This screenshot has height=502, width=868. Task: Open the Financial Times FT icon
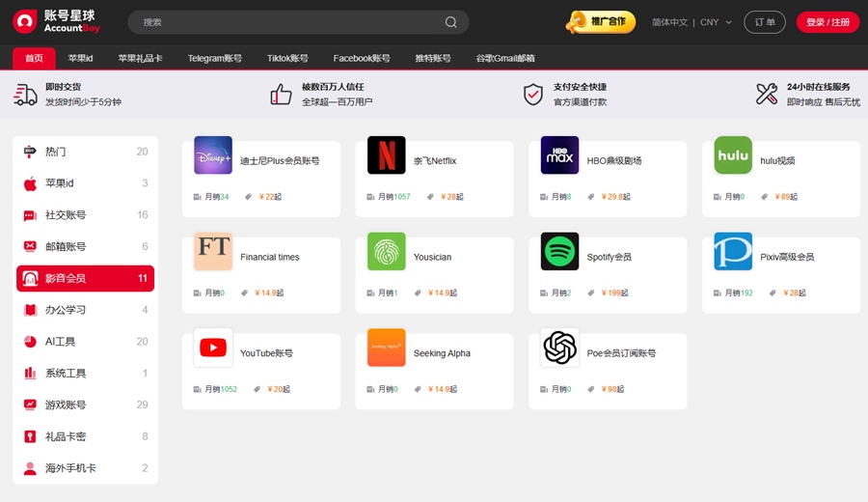point(213,251)
